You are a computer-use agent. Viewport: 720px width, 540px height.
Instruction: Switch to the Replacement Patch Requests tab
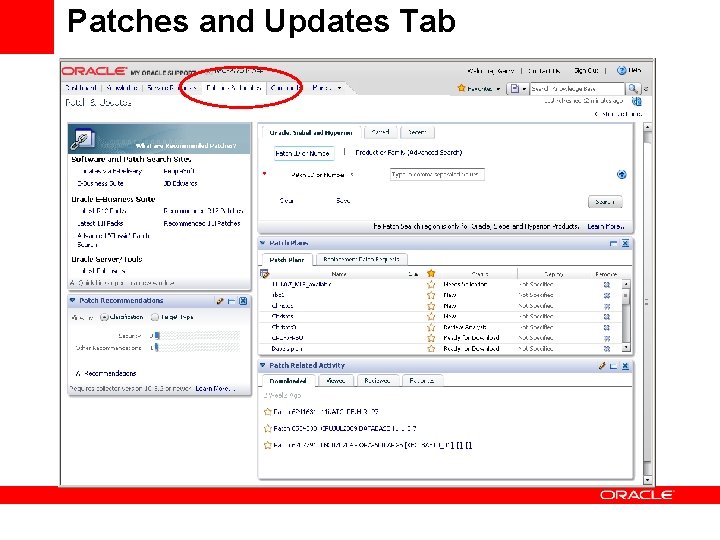pos(361,259)
